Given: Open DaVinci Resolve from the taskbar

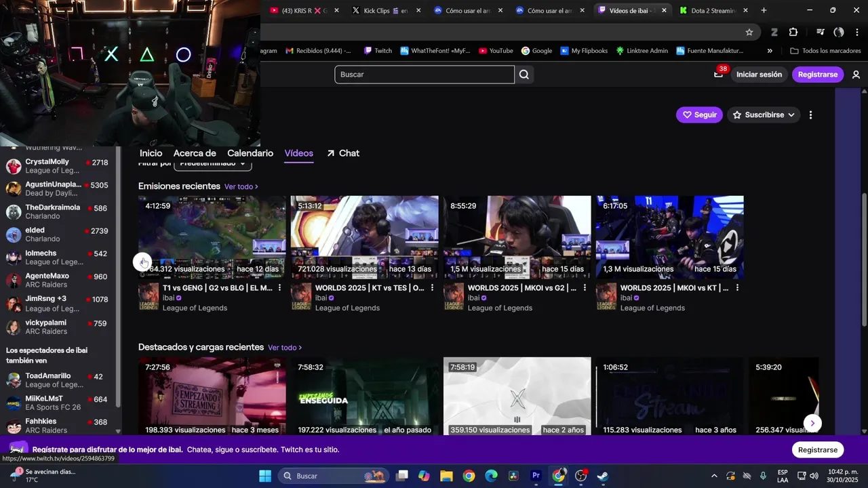Looking at the screenshot, I should (513, 476).
